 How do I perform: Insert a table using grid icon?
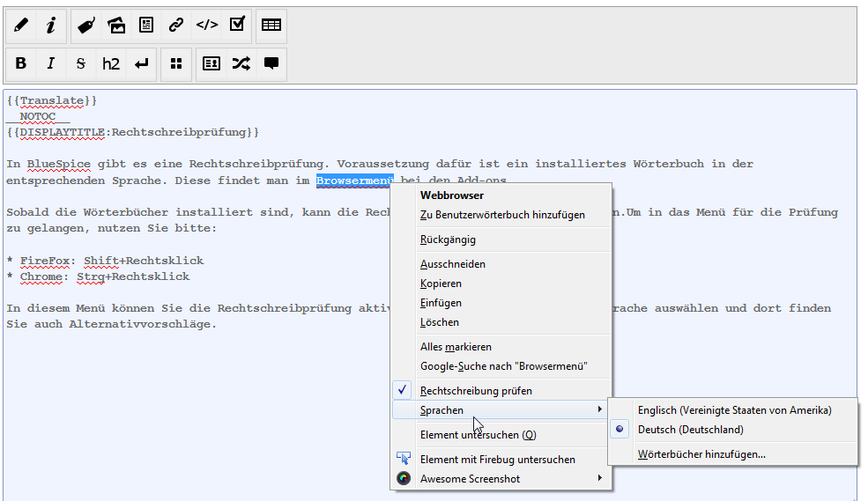click(271, 26)
